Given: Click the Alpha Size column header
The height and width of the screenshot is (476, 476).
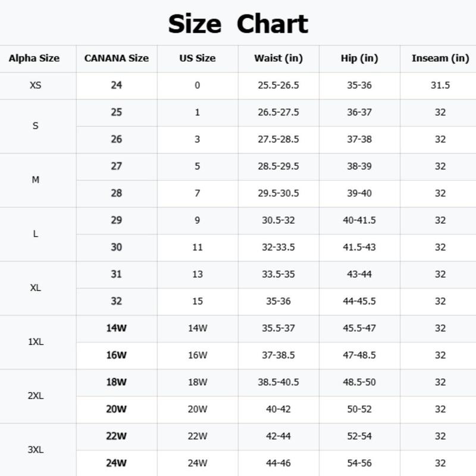Looking at the screenshot, I should point(34,58).
